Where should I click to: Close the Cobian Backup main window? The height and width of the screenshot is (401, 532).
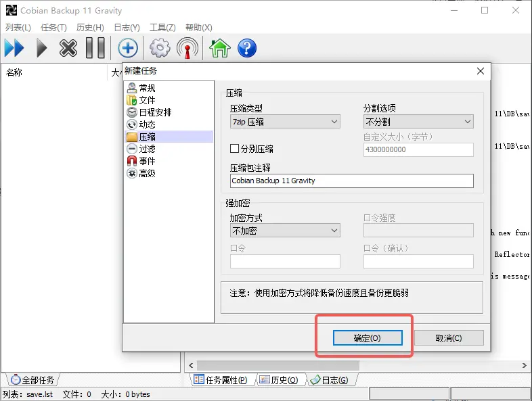tap(515, 11)
